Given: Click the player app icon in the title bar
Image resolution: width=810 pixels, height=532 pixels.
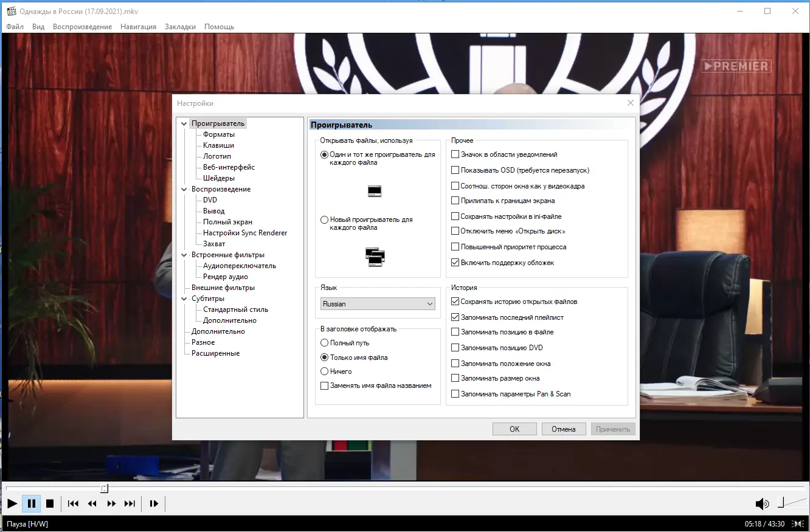Looking at the screenshot, I should click(x=11, y=11).
